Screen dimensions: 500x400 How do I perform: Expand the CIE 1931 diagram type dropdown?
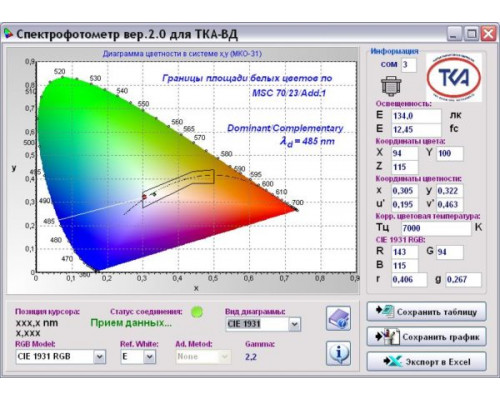pos(294,324)
